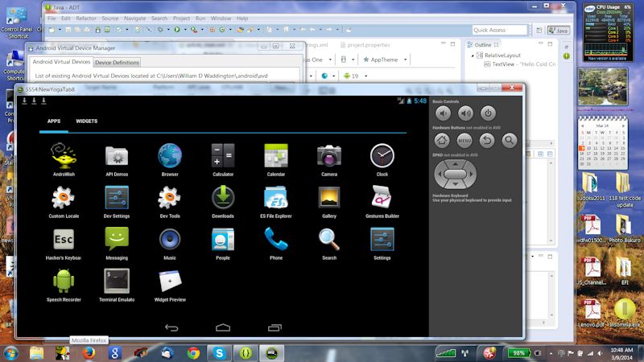Open the Photo Bukuro desktop folder
The image size is (644, 362).
625,228
